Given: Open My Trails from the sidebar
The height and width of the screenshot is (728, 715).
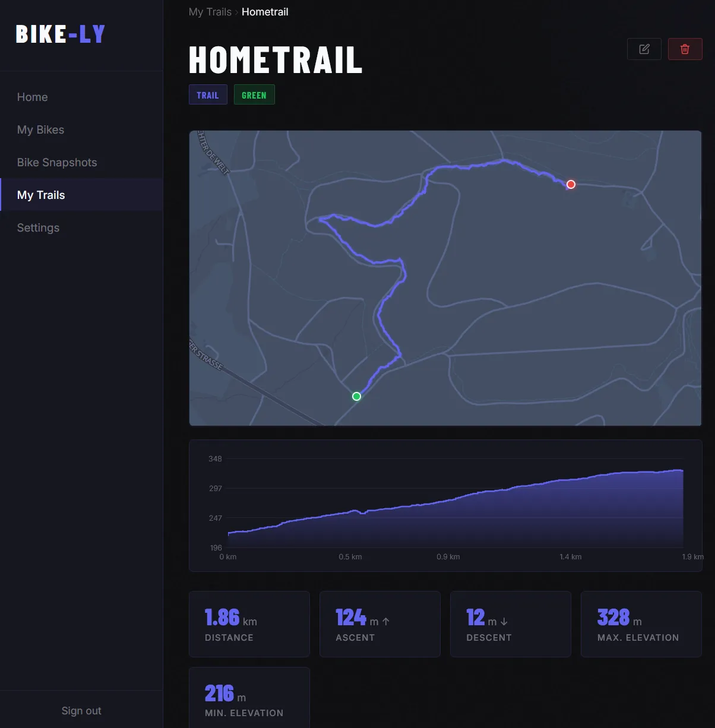Looking at the screenshot, I should tap(41, 195).
